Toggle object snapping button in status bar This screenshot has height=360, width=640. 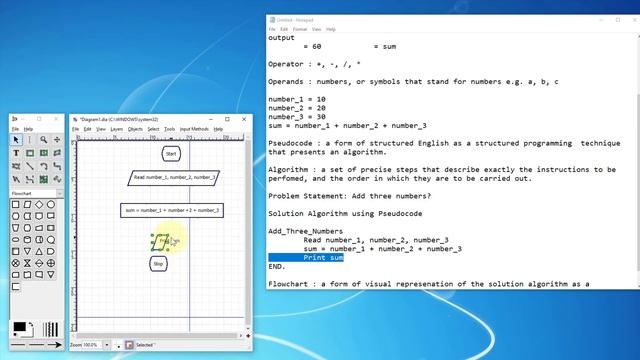coord(129,345)
